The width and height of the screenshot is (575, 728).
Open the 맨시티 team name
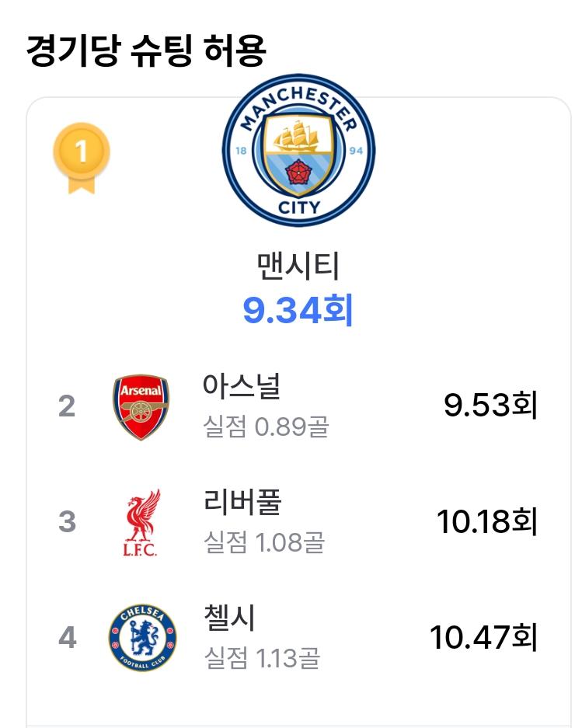tap(298, 266)
